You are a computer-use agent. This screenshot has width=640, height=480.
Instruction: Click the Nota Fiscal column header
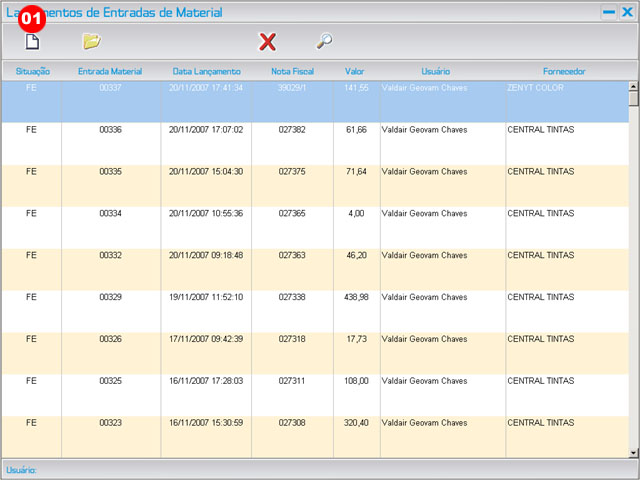[x=293, y=72]
